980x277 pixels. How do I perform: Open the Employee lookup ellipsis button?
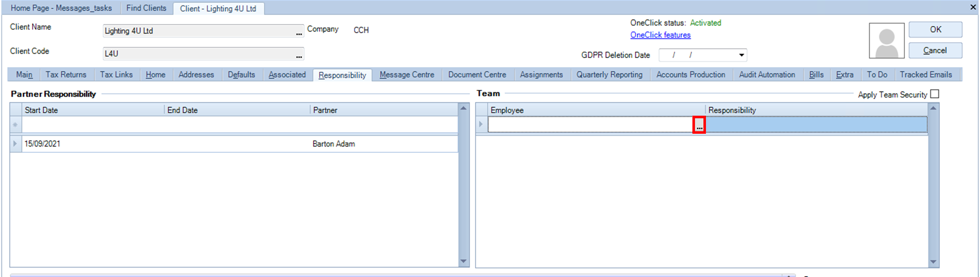pyautogui.click(x=699, y=125)
